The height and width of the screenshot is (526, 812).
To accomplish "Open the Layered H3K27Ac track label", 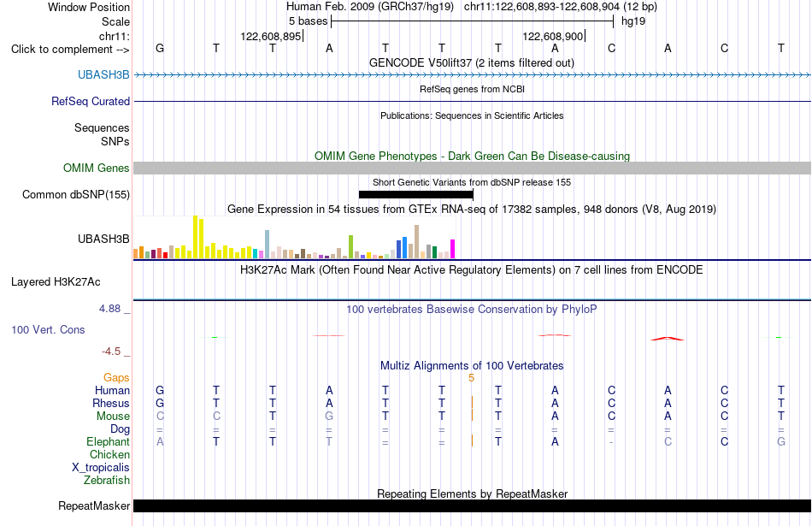I will pos(56,282).
